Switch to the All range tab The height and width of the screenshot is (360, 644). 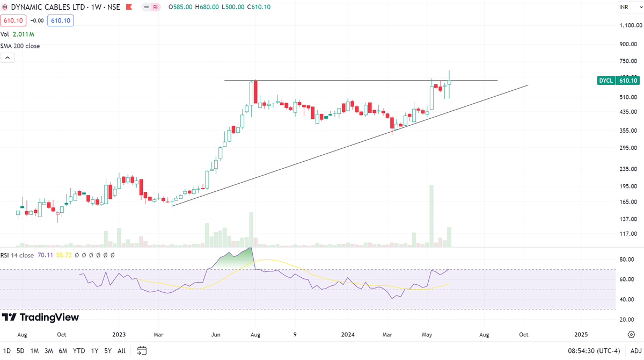(121, 350)
